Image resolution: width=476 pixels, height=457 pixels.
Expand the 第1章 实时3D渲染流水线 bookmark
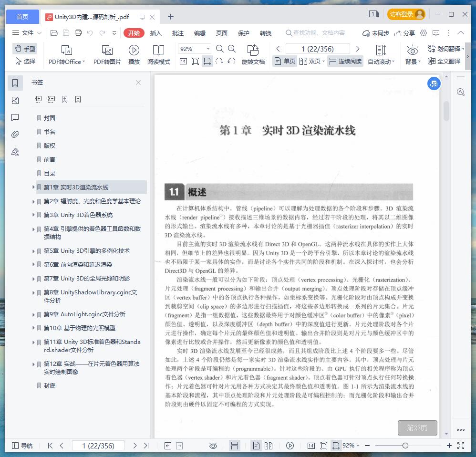33,187
